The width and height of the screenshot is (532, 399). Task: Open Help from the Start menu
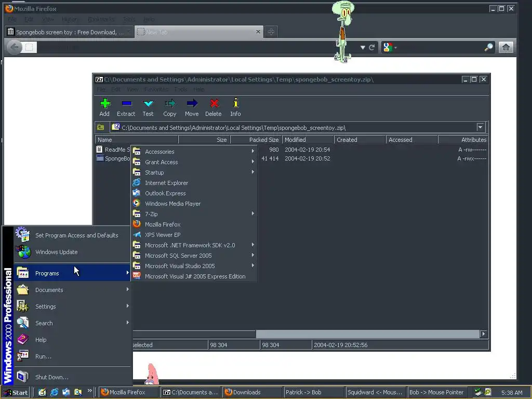click(x=72, y=340)
